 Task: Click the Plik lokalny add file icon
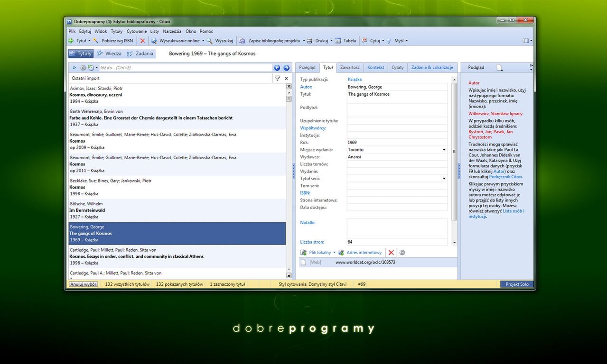(304, 253)
